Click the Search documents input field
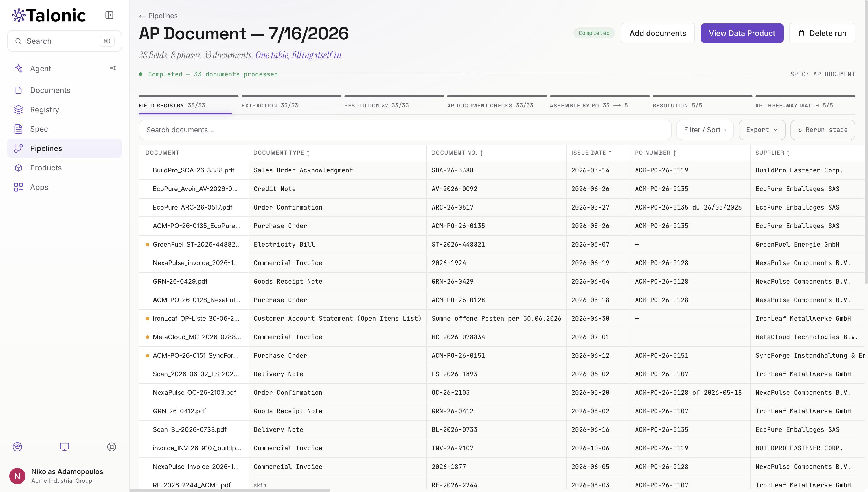868x492 pixels. point(405,130)
